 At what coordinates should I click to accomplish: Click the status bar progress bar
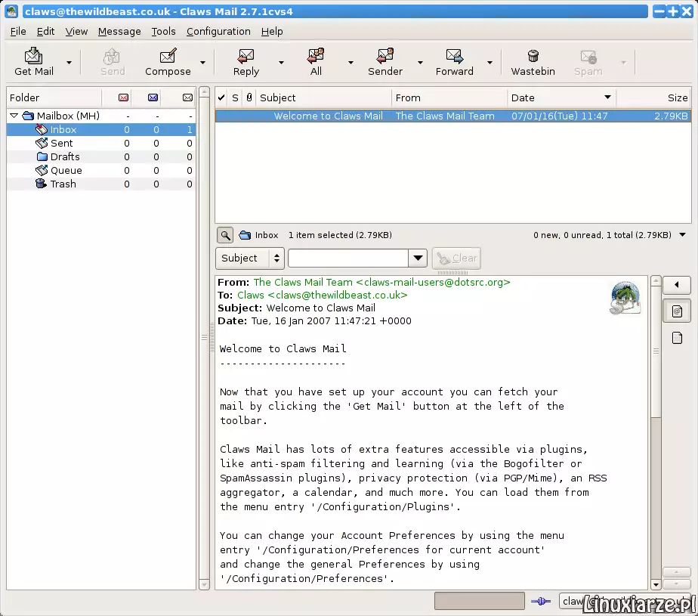(480, 601)
